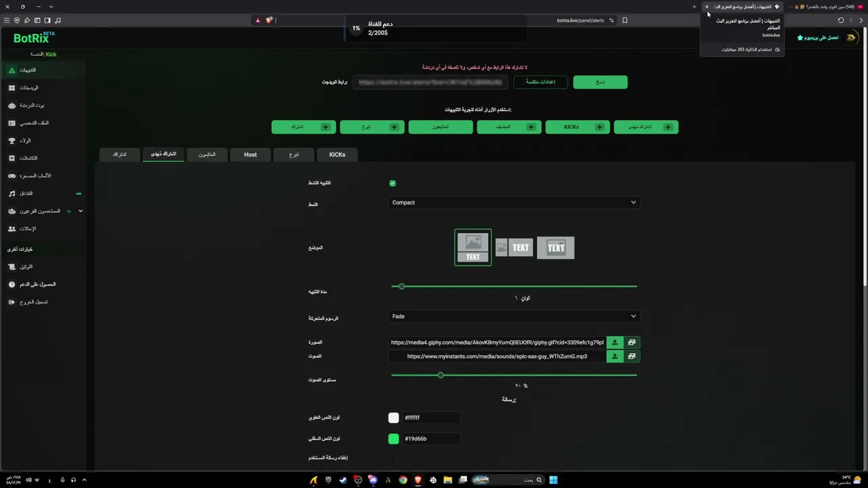
Task: Open the music note sidebar item
Action: [x=43, y=193]
